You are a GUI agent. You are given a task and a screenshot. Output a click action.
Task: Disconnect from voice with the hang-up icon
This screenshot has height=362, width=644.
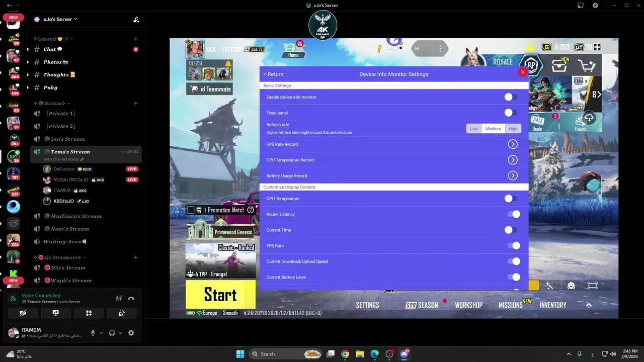[131, 298]
